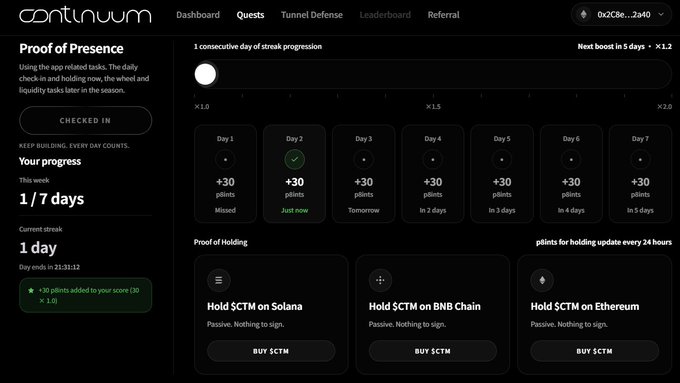Click the Day 2 green checkmark icon
The width and height of the screenshot is (680, 383).
click(294, 160)
